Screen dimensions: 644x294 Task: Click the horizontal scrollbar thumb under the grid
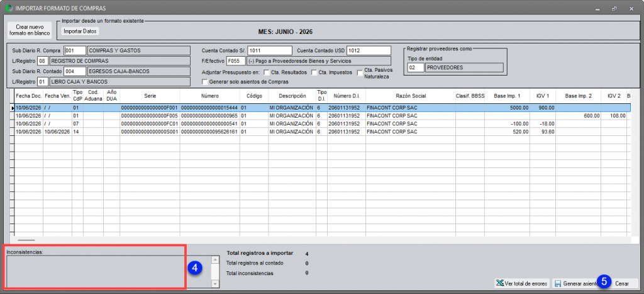(26, 239)
